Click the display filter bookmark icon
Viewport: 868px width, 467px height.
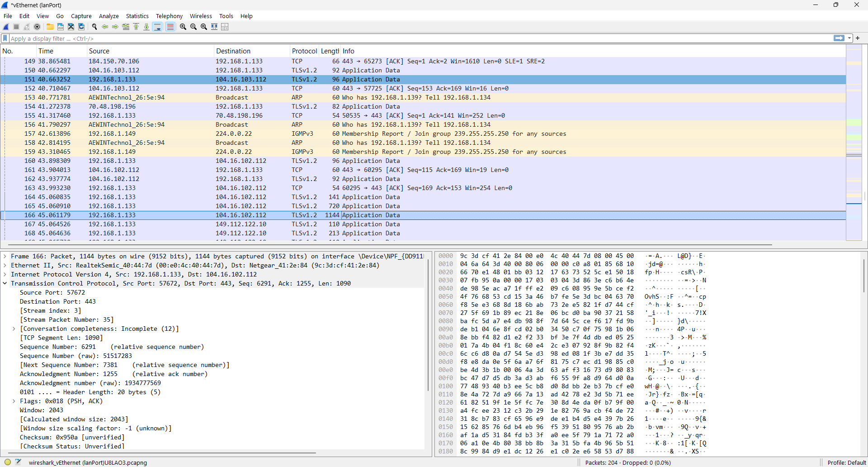5,38
